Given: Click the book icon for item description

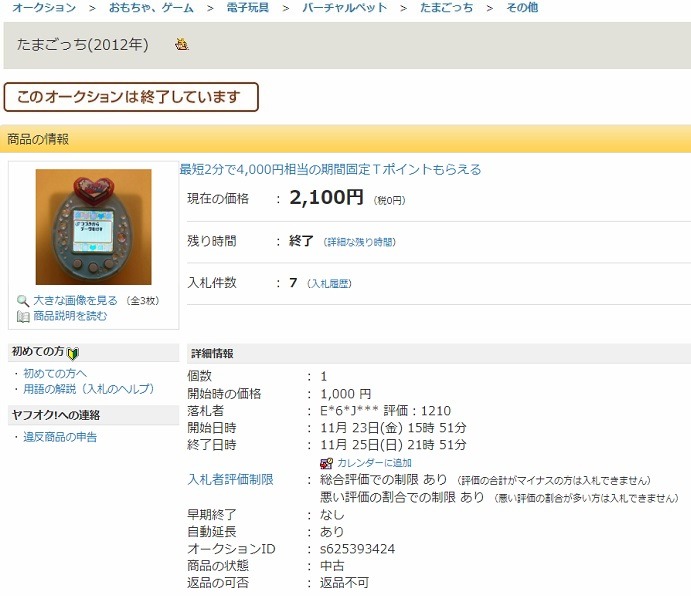Looking at the screenshot, I should tap(23, 316).
